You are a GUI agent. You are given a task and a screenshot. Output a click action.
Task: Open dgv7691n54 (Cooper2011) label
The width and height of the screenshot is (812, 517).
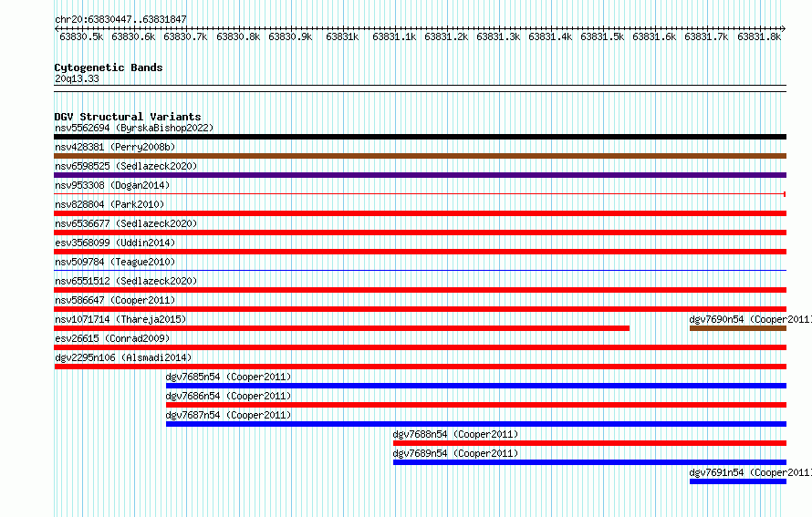750,472
